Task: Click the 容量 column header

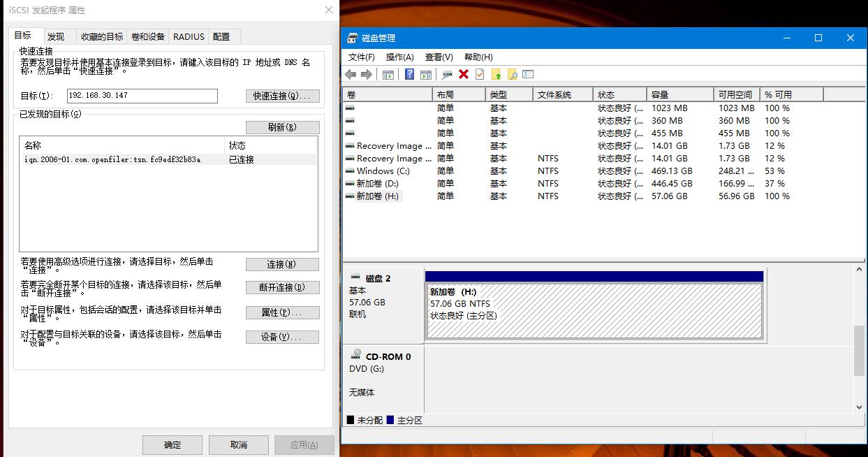Action: [x=681, y=94]
